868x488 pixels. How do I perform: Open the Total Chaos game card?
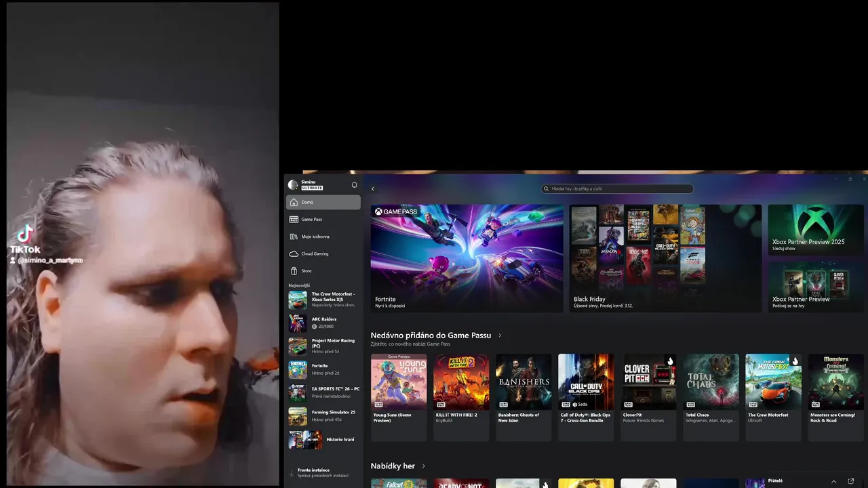711,397
